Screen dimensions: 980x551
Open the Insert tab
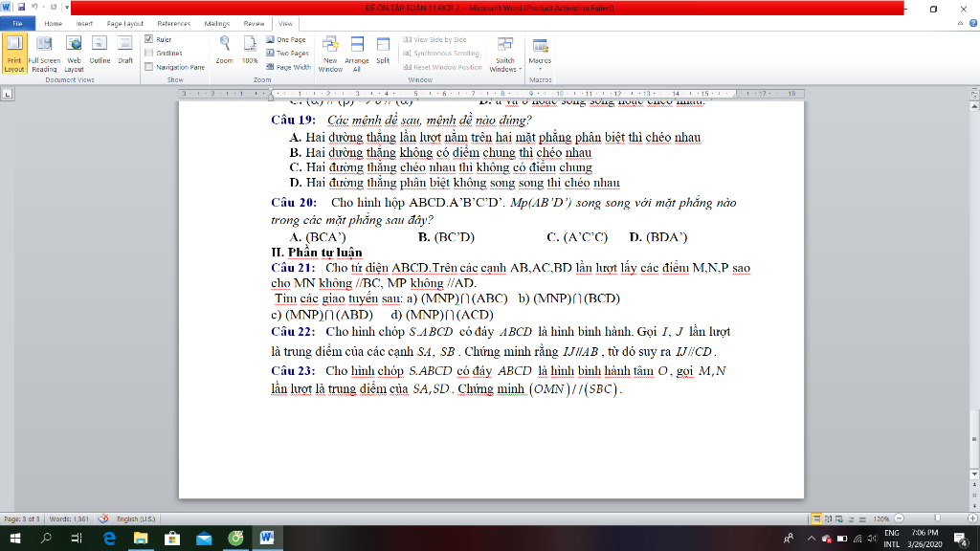84,23
